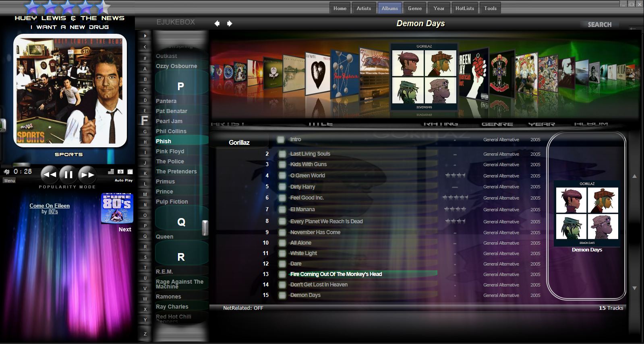Screen dimensions: 644x344
Task: Click the equalizer bars icon
Action: [x=111, y=172]
